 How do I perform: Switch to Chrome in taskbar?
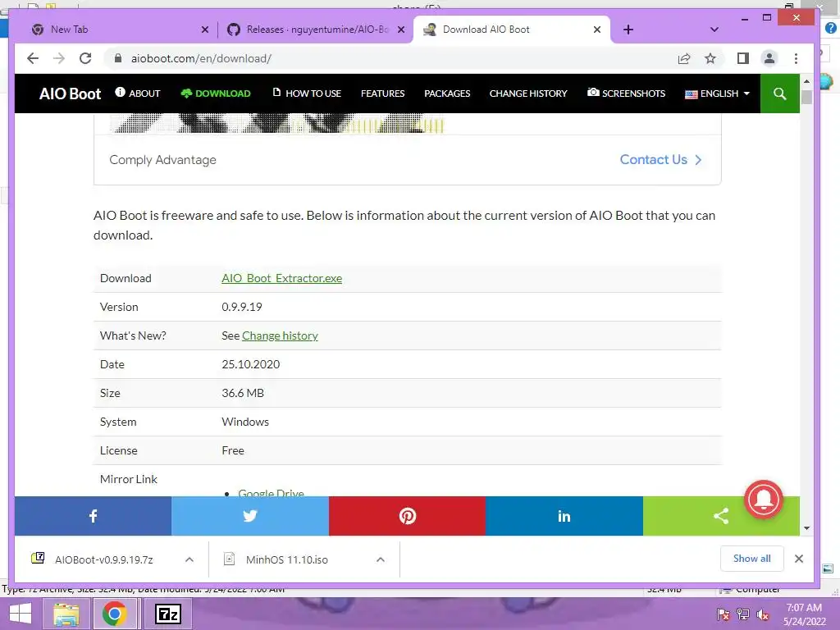(x=114, y=614)
